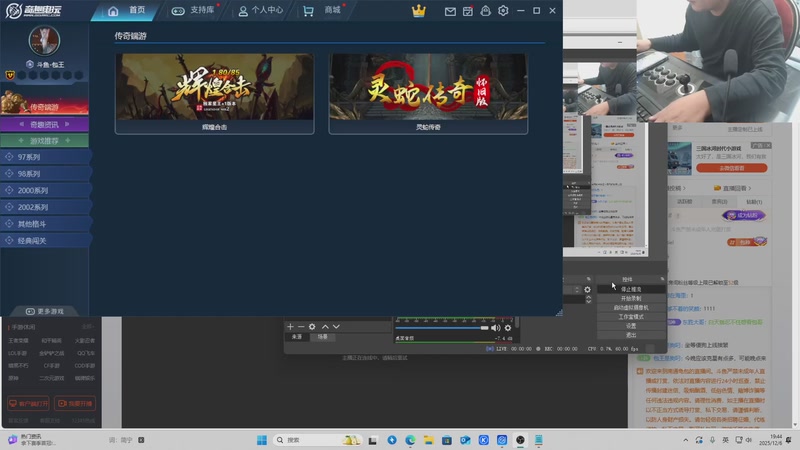Select the 经典闯关 category
Viewport: 800px width, 450px height.
pos(45,241)
